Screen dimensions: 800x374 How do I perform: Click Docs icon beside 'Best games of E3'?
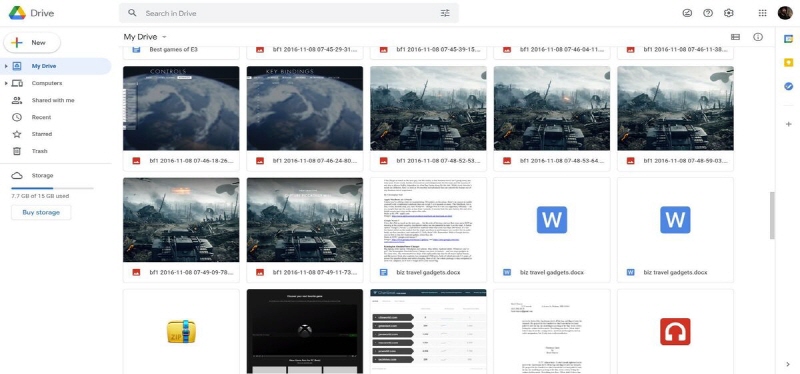point(136,49)
